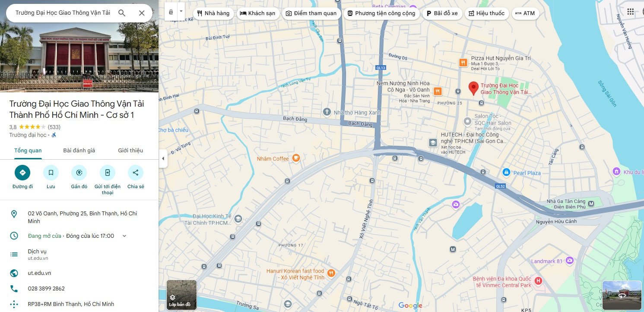Click the Gần đó nearby icon

[x=79, y=173]
